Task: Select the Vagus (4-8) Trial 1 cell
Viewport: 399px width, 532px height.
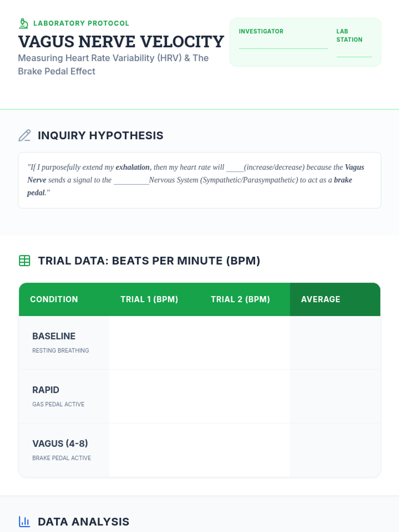Action: (154, 450)
